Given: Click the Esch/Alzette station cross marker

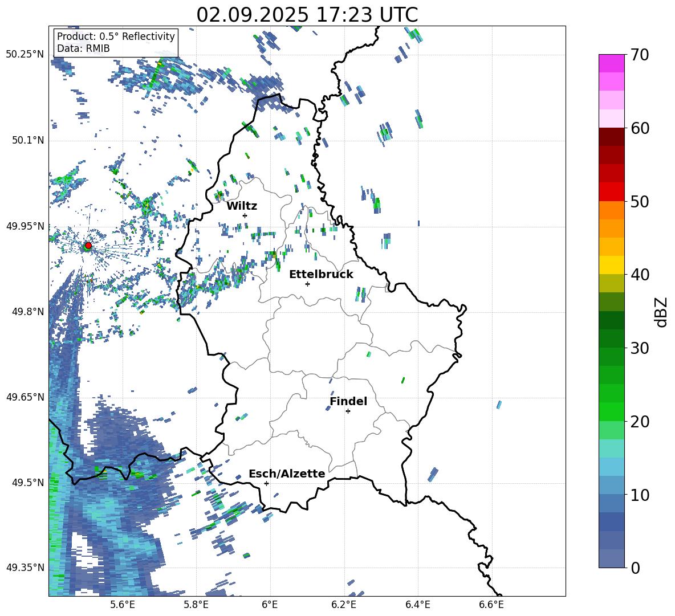Looking at the screenshot, I should click(266, 483).
